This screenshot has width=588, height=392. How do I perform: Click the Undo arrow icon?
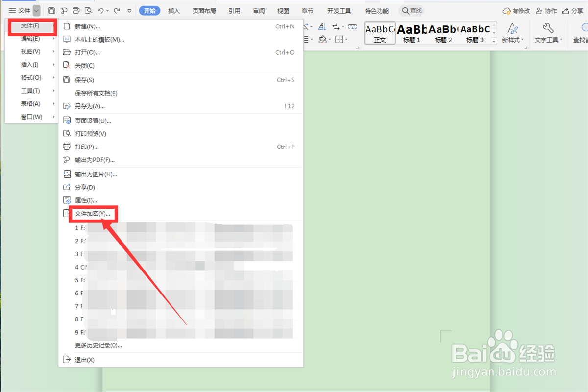click(x=100, y=10)
